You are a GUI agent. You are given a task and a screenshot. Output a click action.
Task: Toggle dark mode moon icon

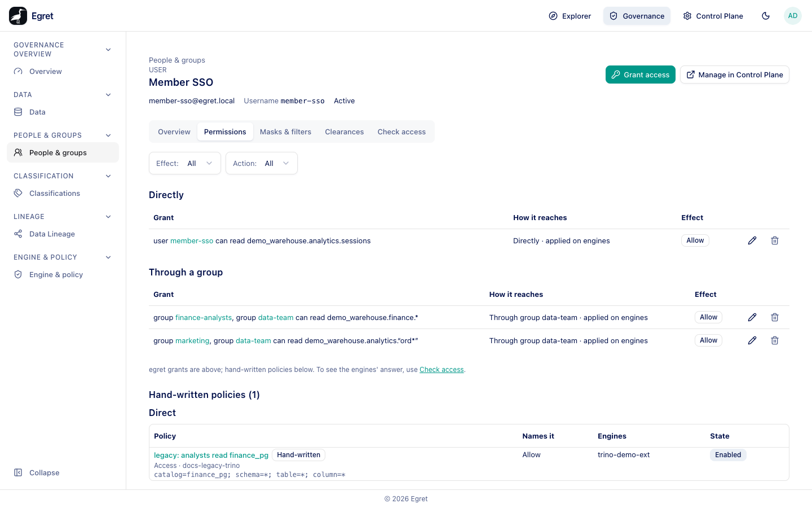(766, 16)
